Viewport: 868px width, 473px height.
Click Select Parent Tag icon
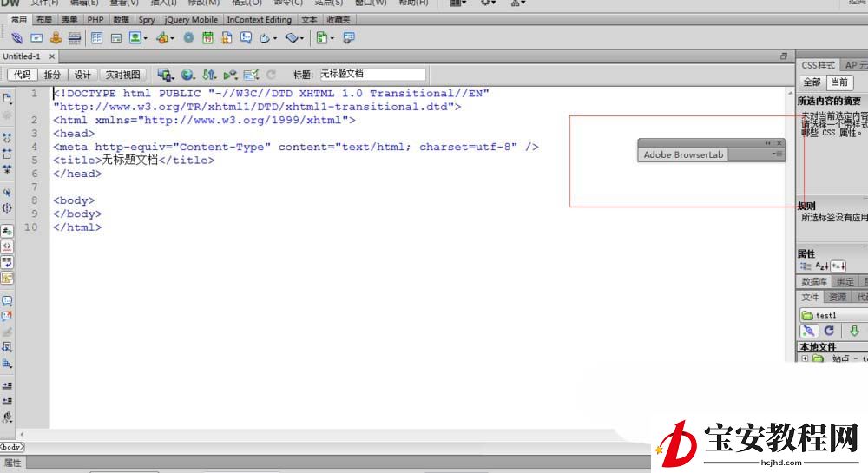7,193
